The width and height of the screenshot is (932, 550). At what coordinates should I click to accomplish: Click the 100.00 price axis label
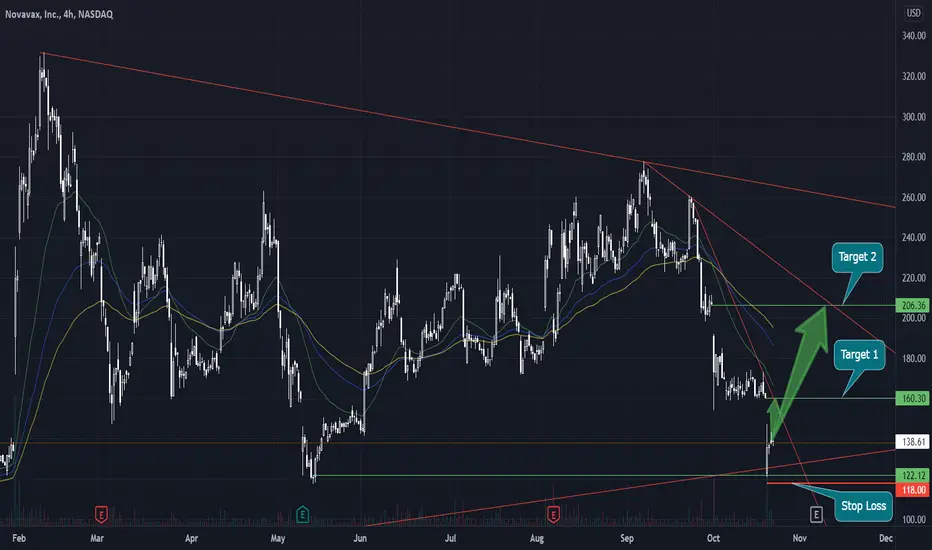click(914, 520)
